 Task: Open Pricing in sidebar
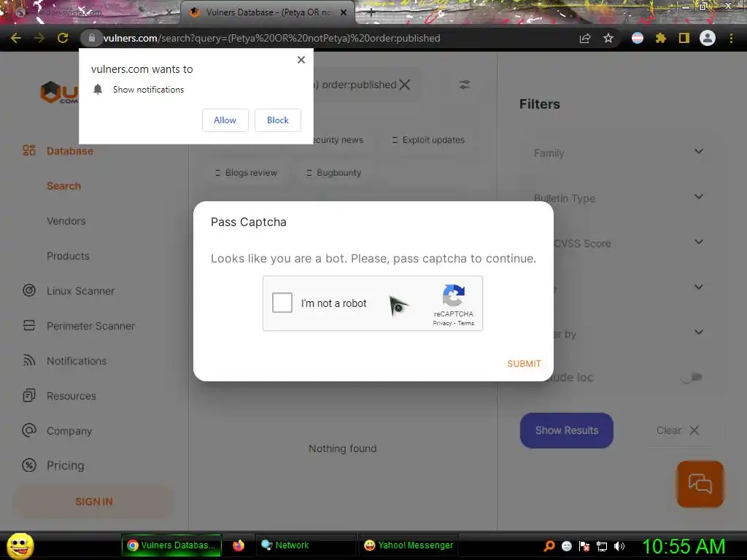tap(65, 466)
